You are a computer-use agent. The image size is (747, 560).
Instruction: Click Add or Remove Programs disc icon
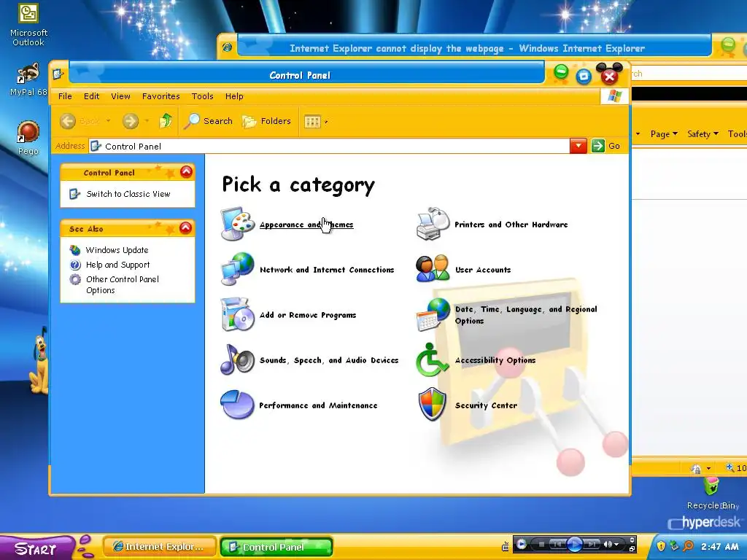(238, 314)
